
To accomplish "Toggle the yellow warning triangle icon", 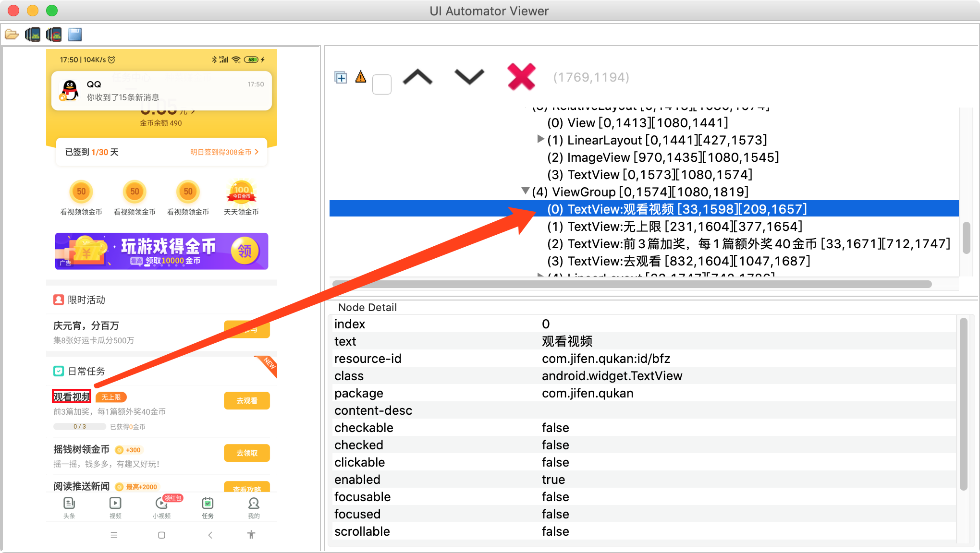I will click(x=361, y=77).
